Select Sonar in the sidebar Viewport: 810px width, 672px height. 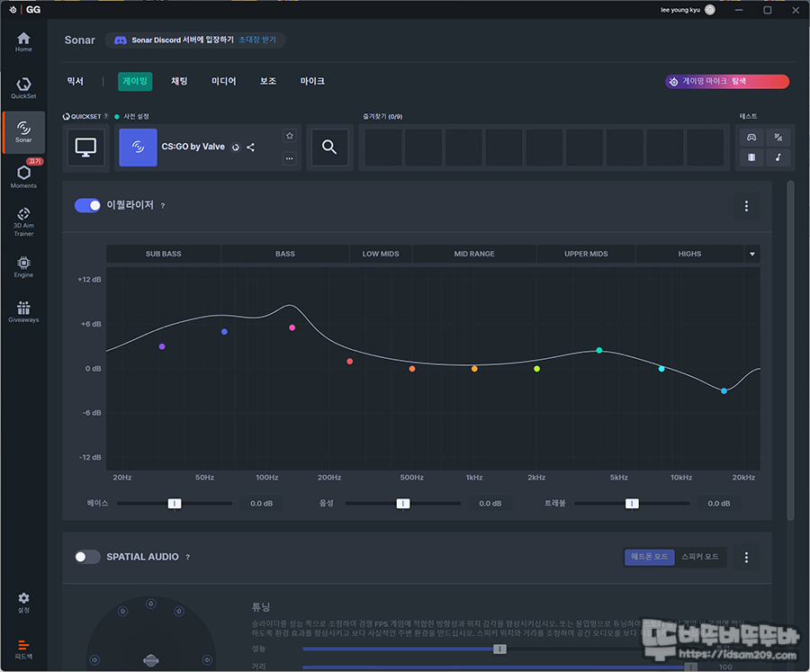[23, 132]
